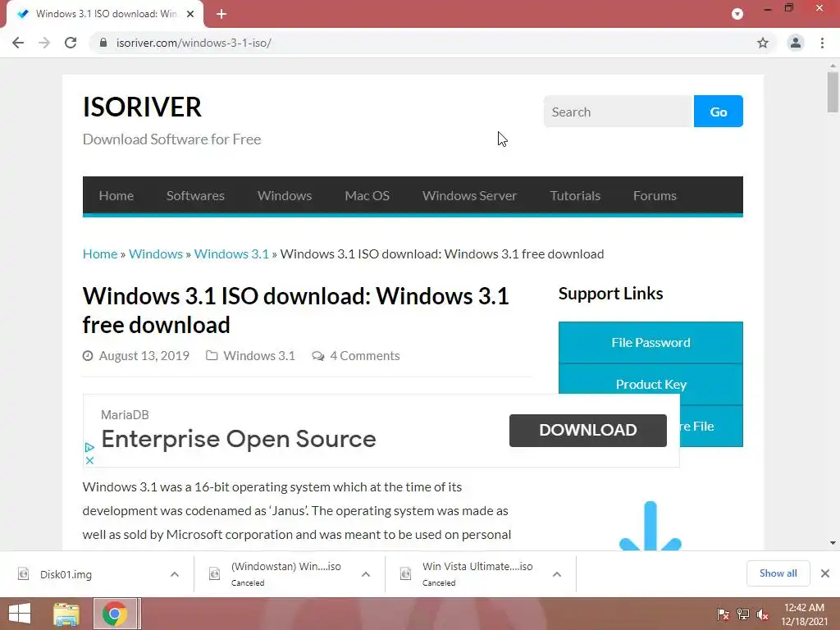Open the Windows menu item in nav bar
Viewport: 840px width, 630px height.
point(285,195)
